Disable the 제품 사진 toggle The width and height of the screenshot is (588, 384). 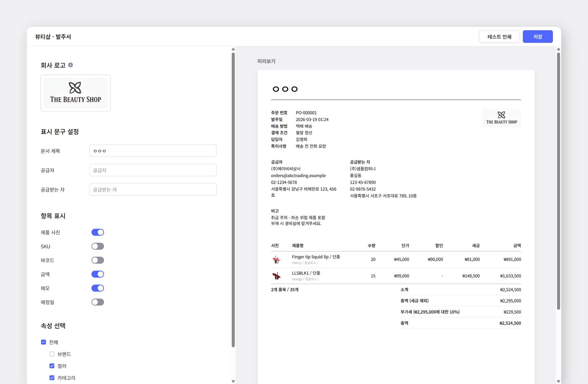point(98,232)
